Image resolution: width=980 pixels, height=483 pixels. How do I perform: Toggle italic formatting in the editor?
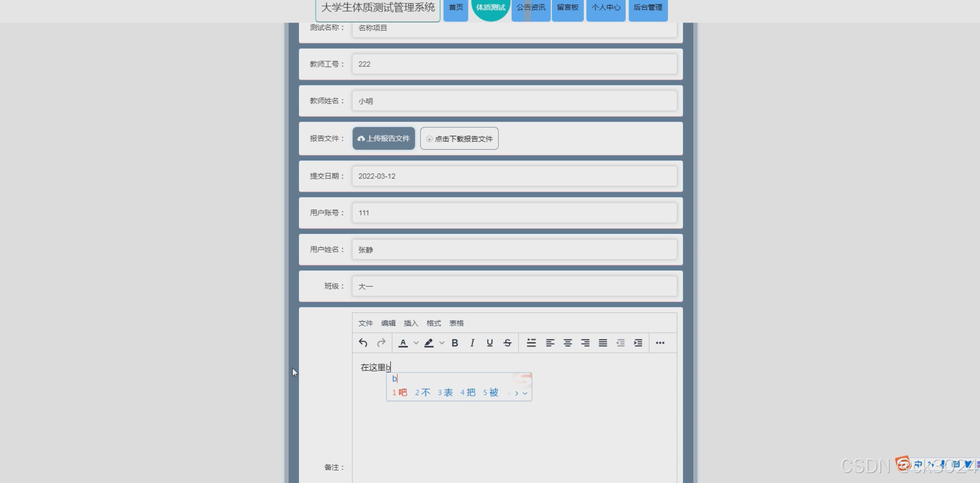point(472,343)
